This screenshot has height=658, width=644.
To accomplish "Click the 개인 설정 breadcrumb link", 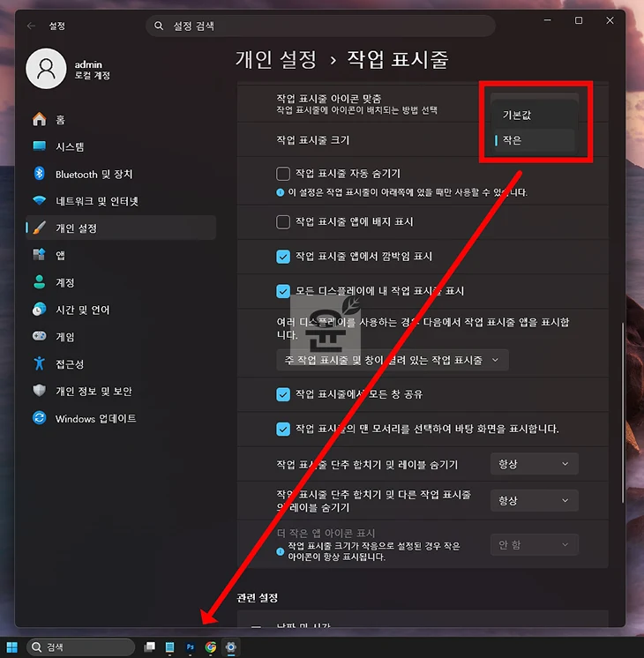I will point(276,60).
